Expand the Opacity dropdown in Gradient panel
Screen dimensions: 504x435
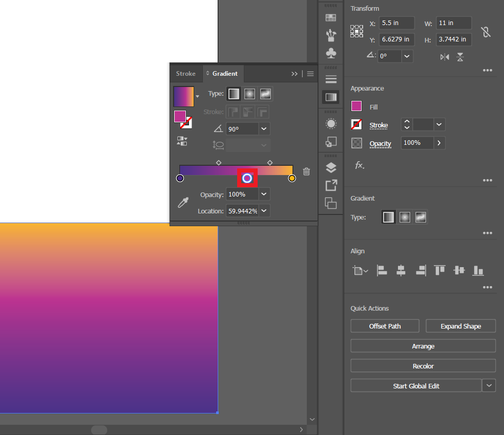pyautogui.click(x=263, y=194)
